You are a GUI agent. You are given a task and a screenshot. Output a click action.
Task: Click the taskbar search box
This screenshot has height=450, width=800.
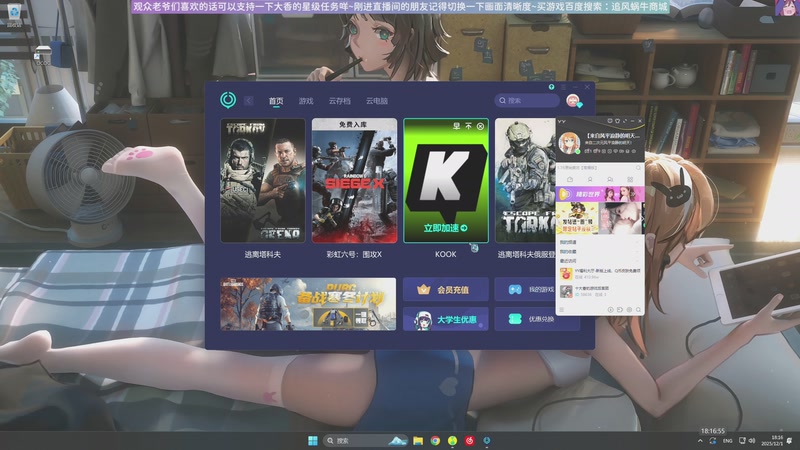coord(366,440)
